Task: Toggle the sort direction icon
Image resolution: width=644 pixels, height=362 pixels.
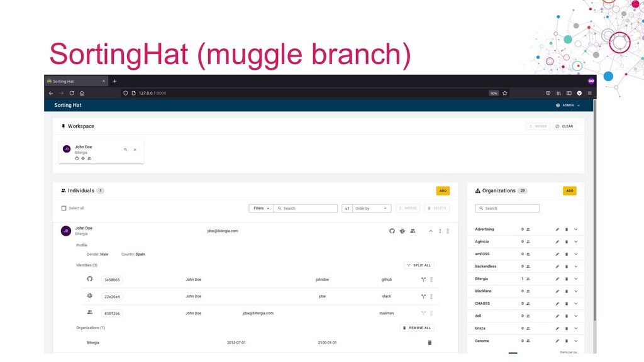Action: pyautogui.click(x=347, y=208)
